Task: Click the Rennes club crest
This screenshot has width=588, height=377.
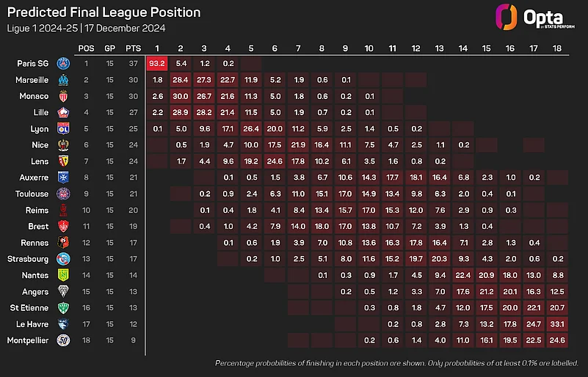Action: click(64, 242)
